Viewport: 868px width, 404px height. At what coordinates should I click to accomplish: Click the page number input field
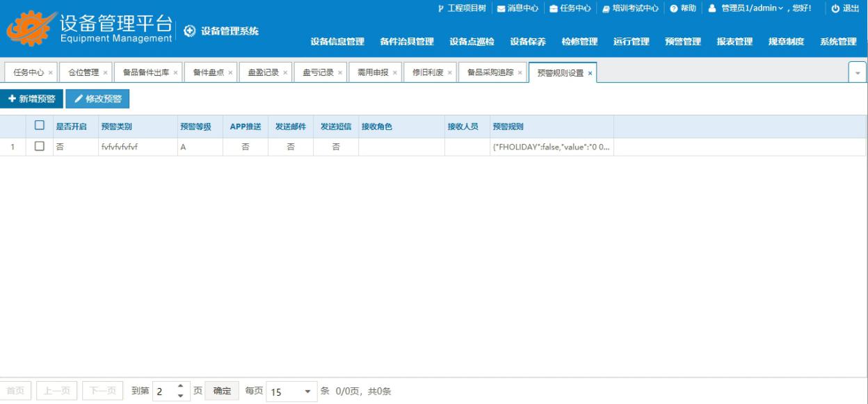point(164,391)
